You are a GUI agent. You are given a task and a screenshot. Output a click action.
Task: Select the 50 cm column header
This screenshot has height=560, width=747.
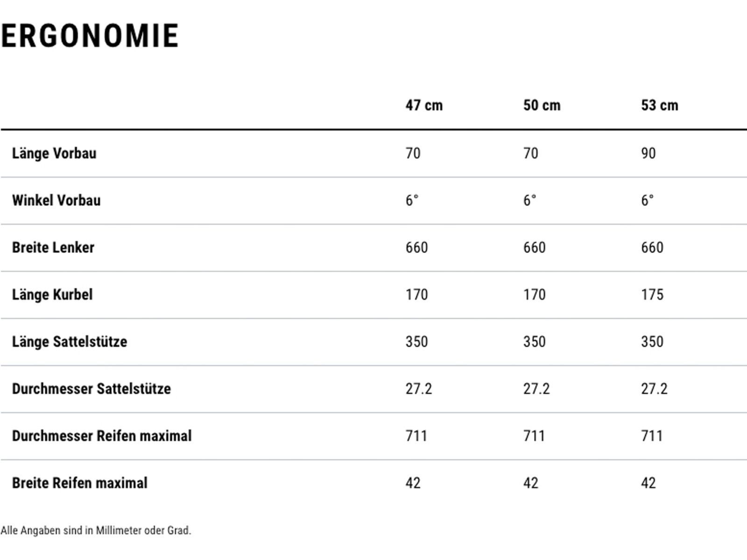click(x=542, y=105)
